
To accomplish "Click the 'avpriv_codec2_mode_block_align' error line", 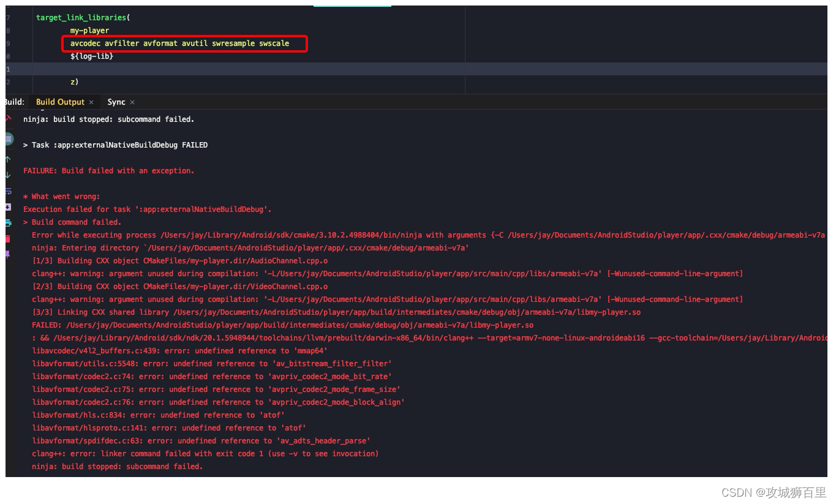I will coord(218,402).
